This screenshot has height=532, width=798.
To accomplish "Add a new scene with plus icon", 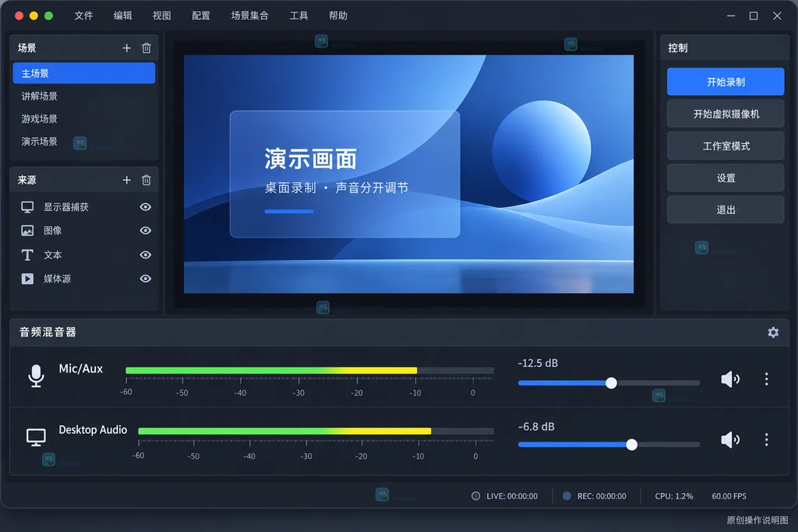I will [x=127, y=48].
